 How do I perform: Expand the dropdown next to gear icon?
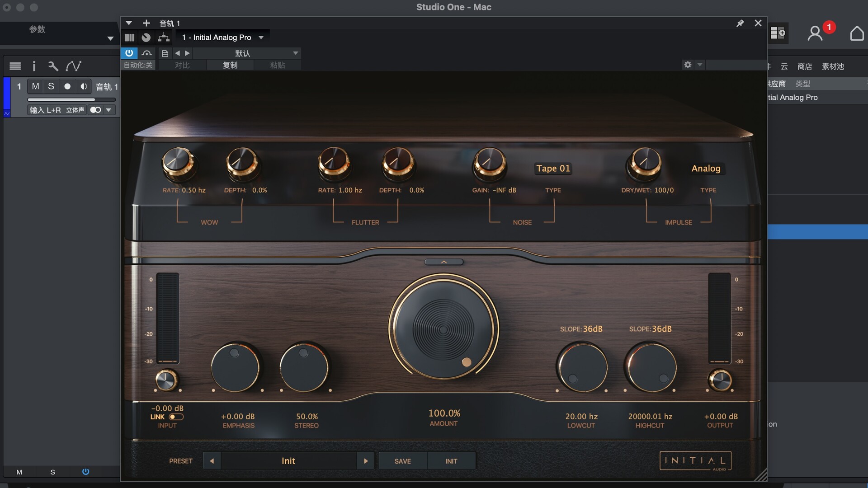700,65
